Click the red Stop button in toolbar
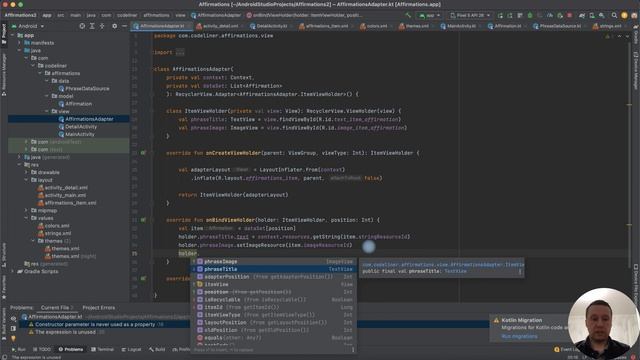 click(x=569, y=16)
